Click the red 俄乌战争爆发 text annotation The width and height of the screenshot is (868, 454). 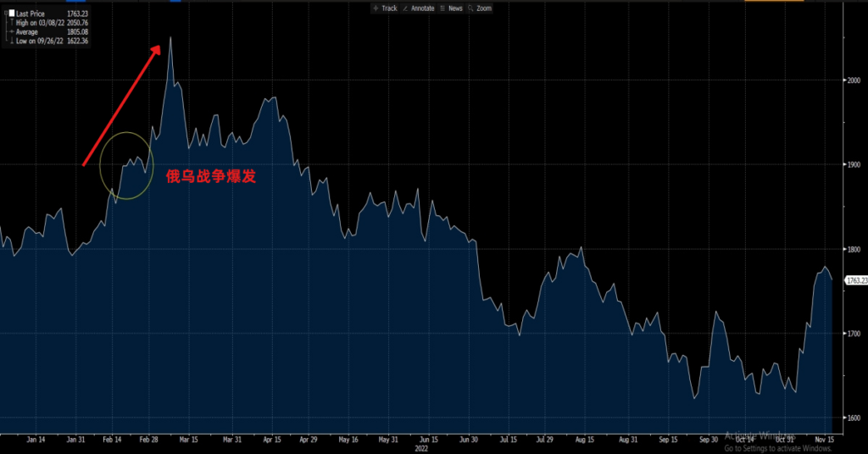pyautogui.click(x=210, y=176)
